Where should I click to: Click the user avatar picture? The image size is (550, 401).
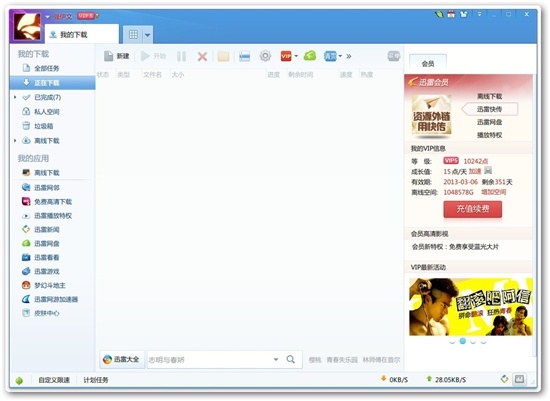click(x=26, y=27)
